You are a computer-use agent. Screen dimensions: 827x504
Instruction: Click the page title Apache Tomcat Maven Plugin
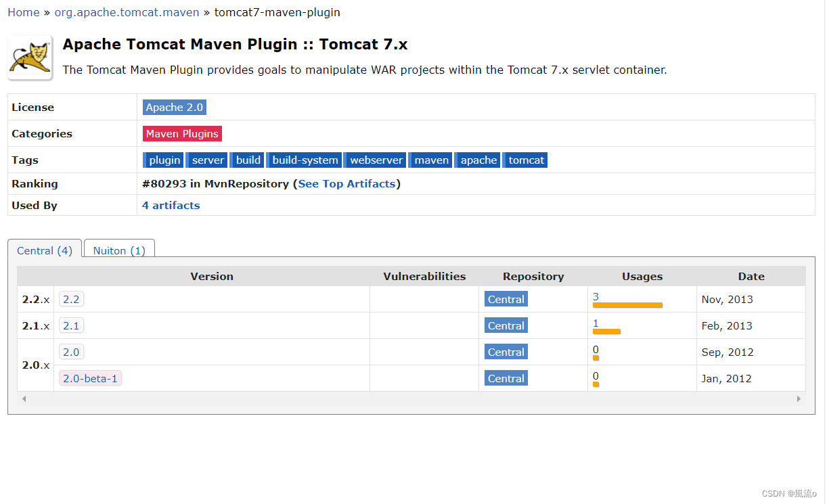235,45
